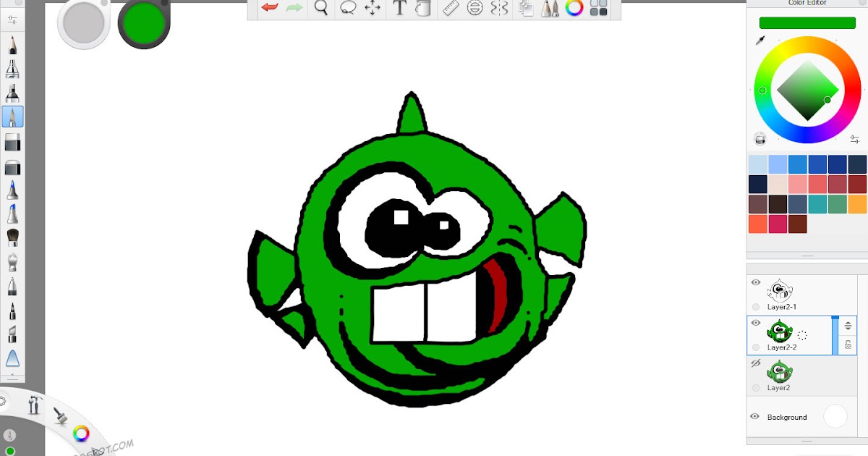Click the saturation handle in the color diamond
This screenshot has height=456, width=868.
point(827,100)
